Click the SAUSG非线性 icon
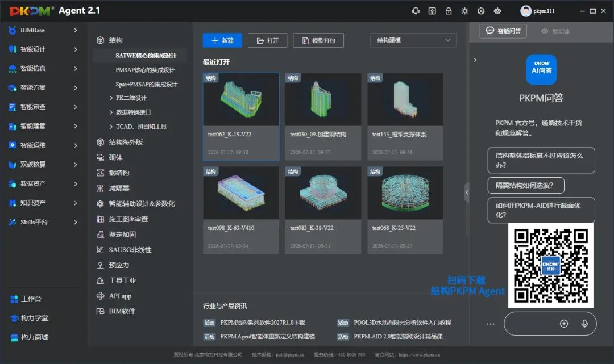The height and width of the screenshot is (364, 614). (100, 249)
